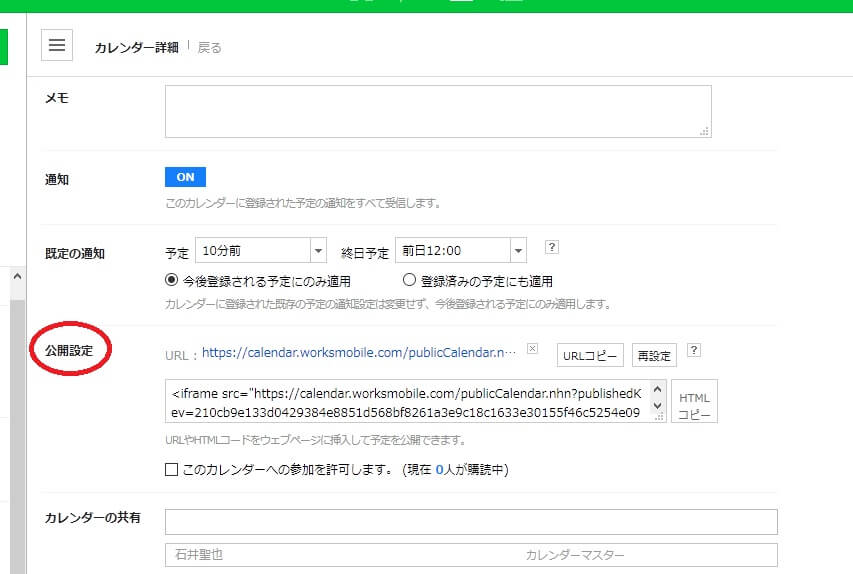Viewport: 853px width, 574px height.
Task: Click help icon beside 再設定 button
Action: click(694, 351)
